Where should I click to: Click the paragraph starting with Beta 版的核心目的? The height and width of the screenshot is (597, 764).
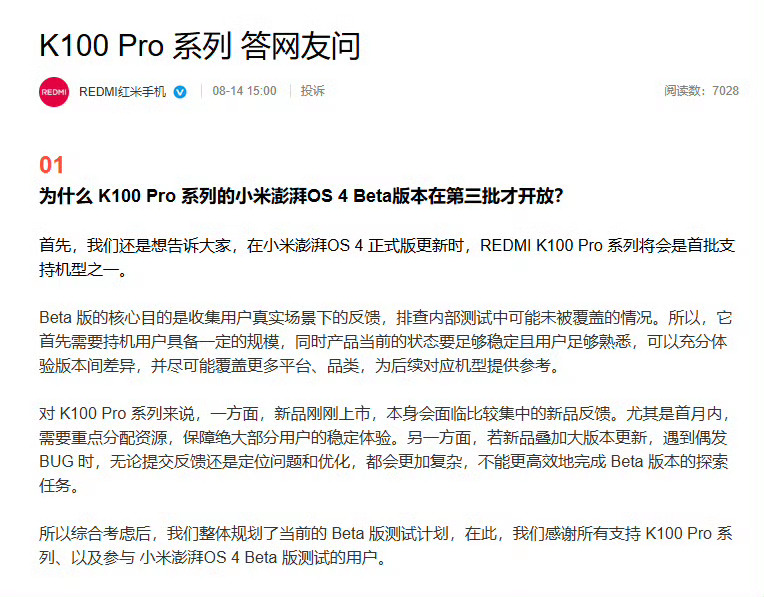[x=385, y=342]
